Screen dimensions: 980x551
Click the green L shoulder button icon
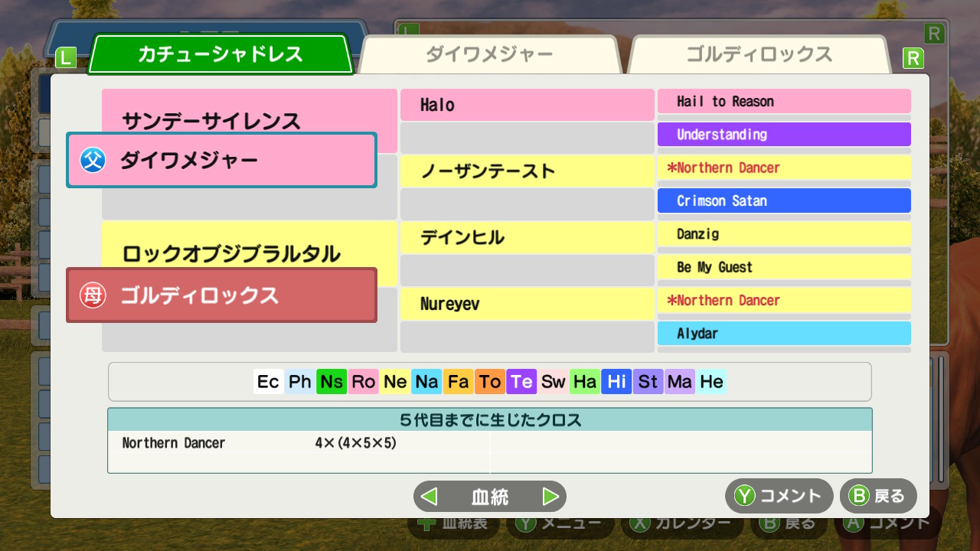pos(66,58)
